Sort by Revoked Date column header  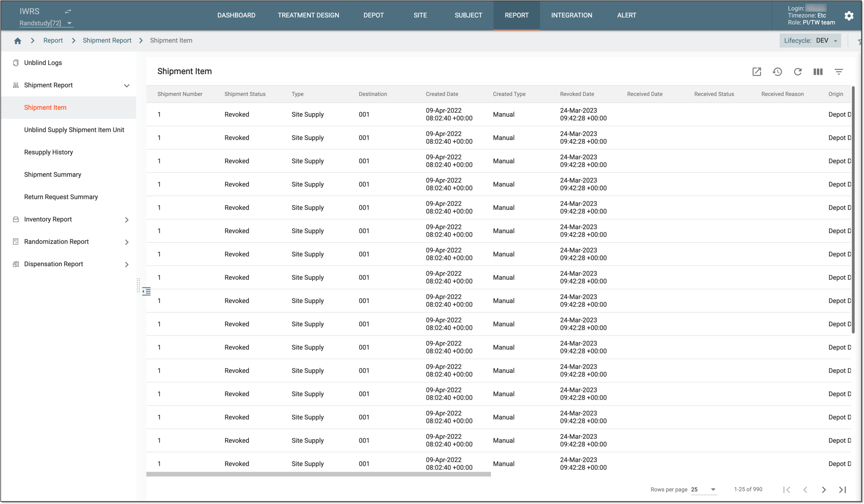577,94
